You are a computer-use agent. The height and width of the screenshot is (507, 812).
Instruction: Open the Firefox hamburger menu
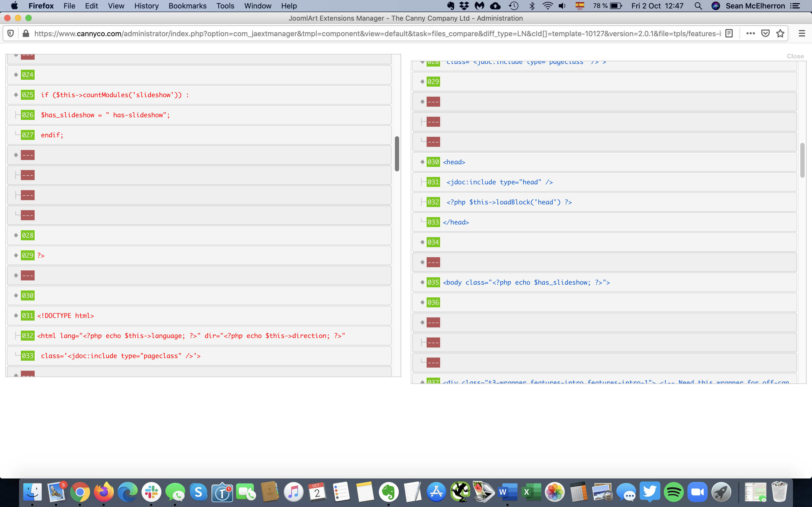[x=802, y=34]
